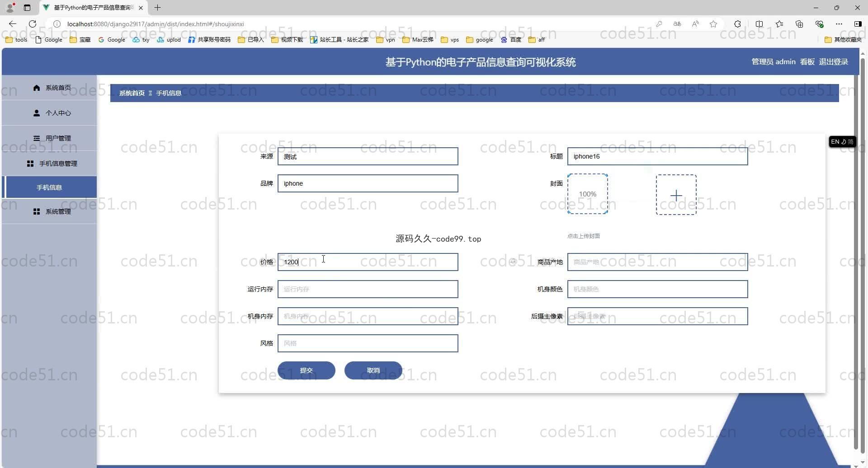Click the address bar URL

click(x=156, y=24)
